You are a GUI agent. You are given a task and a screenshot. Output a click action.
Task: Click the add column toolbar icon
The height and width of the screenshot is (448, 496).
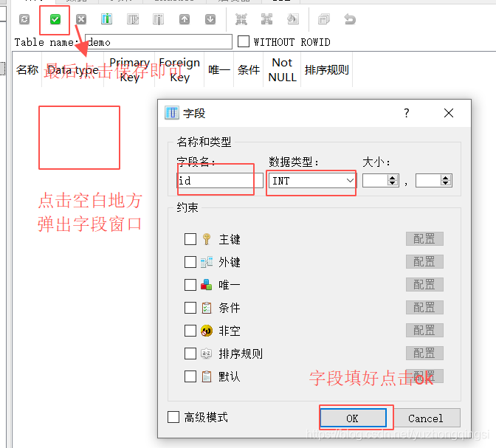[106, 19]
